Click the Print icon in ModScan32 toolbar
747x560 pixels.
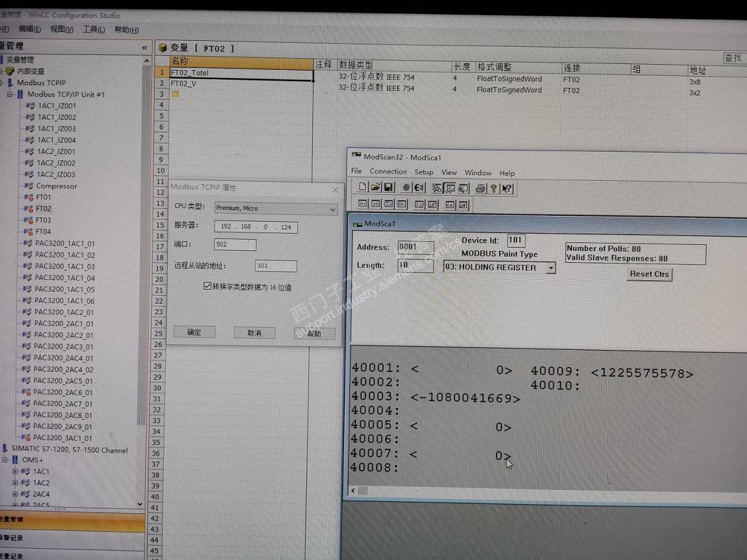tap(480, 188)
